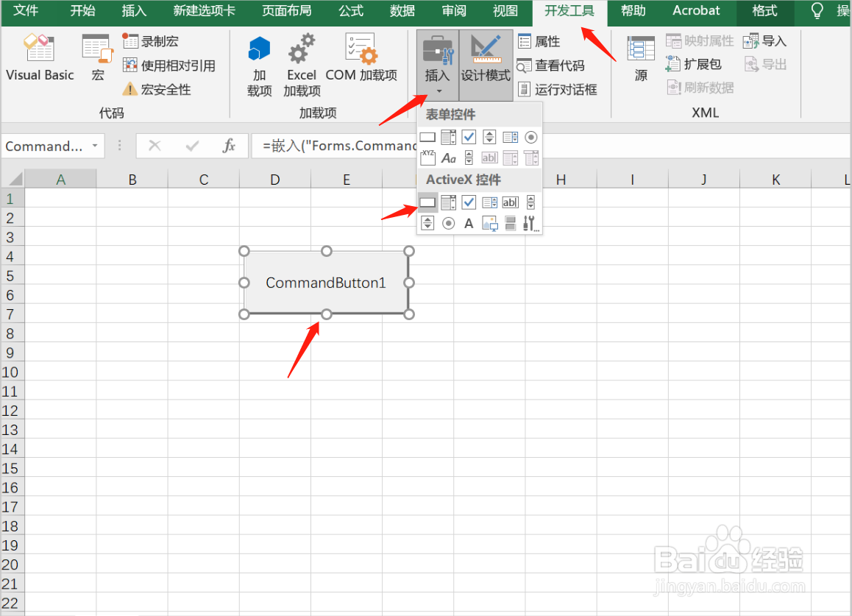Select row 10 header
The image size is (852, 616).
click(x=11, y=372)
